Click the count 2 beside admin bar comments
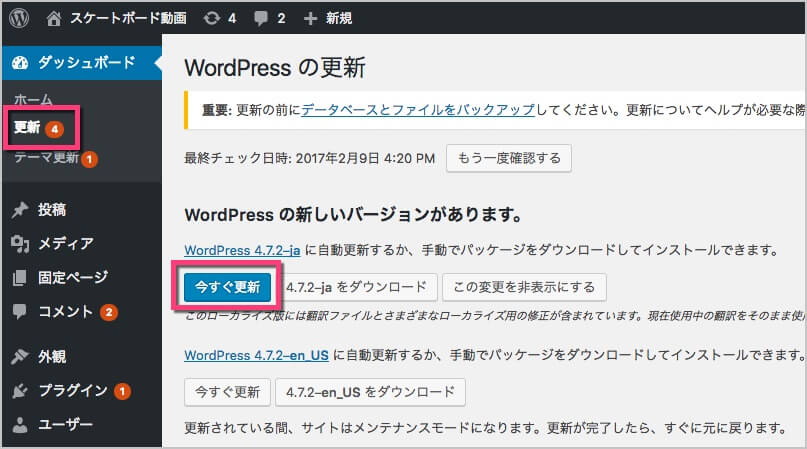Image resolution: width=807 pixels, height=449 pixels. (x=281, y=19)
